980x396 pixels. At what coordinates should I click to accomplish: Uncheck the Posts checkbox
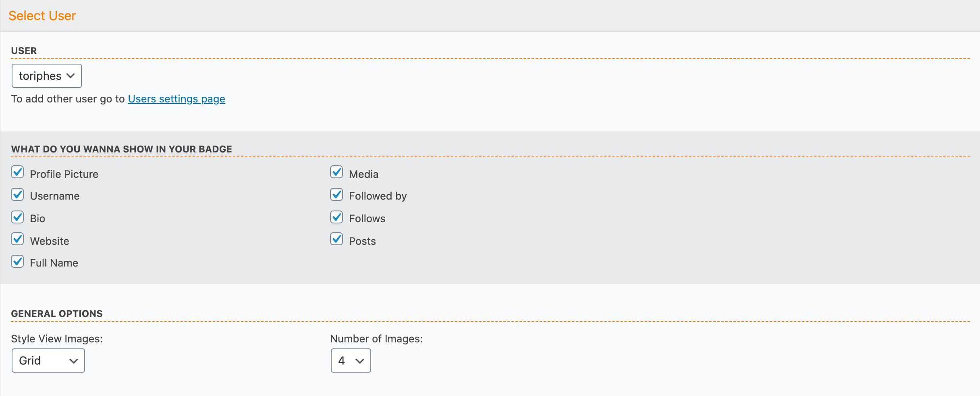[336, 239]
